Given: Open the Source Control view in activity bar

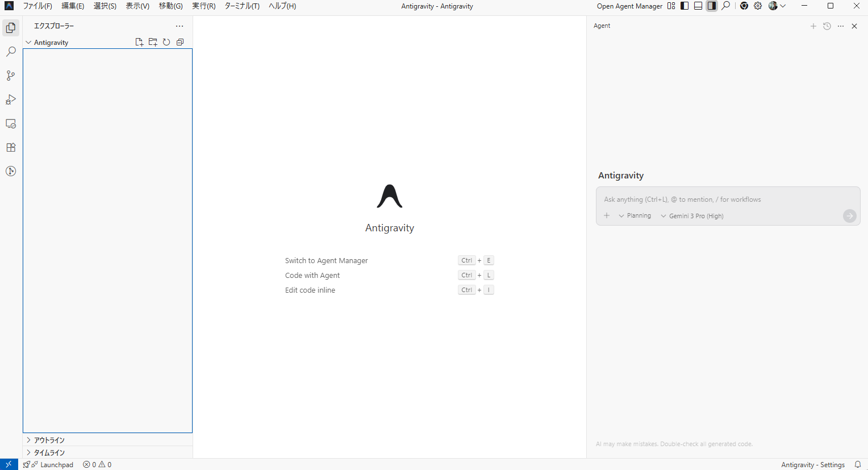Looking at the screenshot, I should click(x=11, y=76).
